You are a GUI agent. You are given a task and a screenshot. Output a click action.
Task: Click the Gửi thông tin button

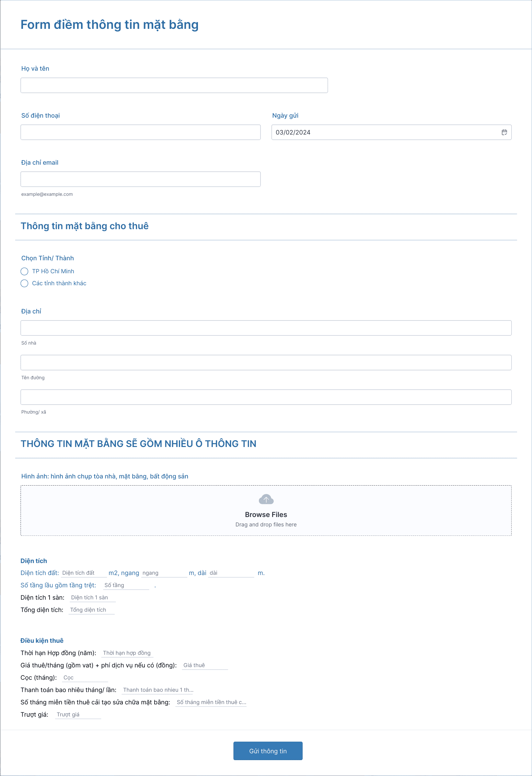pos(267,751)
